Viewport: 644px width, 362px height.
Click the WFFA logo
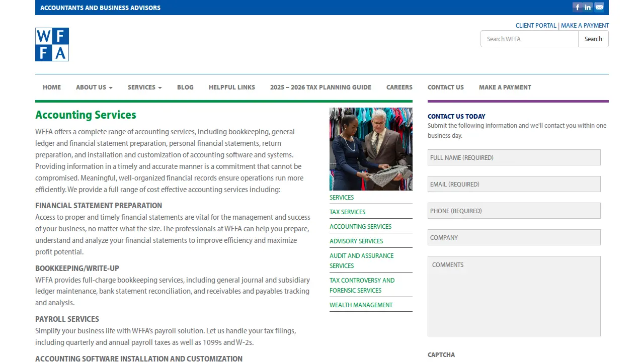pyautogui.click(x=52, y=44)
